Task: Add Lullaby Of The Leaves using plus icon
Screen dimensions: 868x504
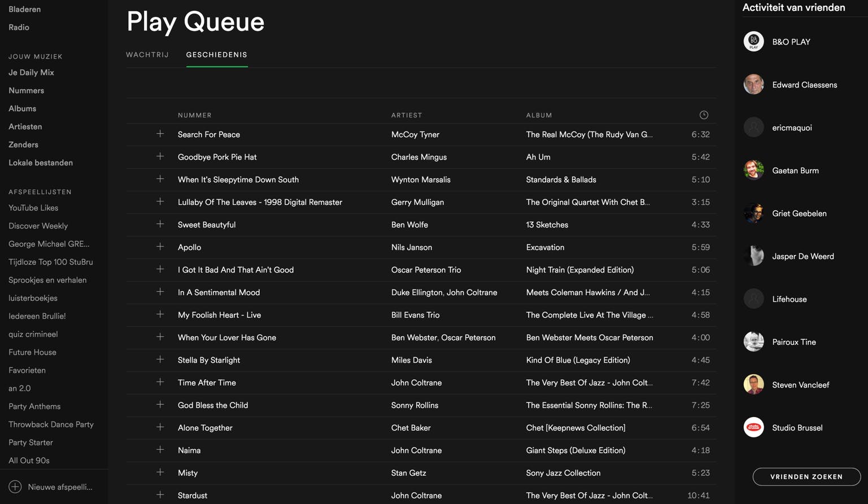Action: click(160, 201)
